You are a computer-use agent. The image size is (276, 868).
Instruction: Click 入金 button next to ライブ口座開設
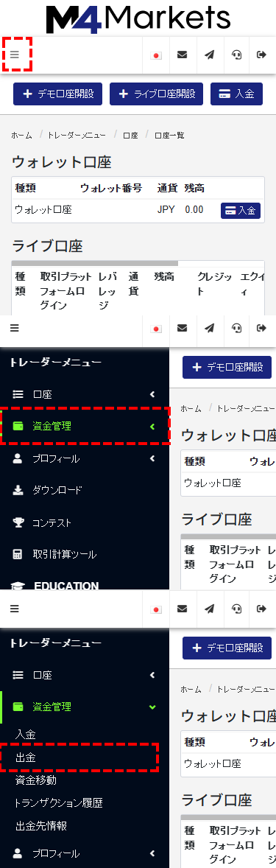(x=236, y=94)
